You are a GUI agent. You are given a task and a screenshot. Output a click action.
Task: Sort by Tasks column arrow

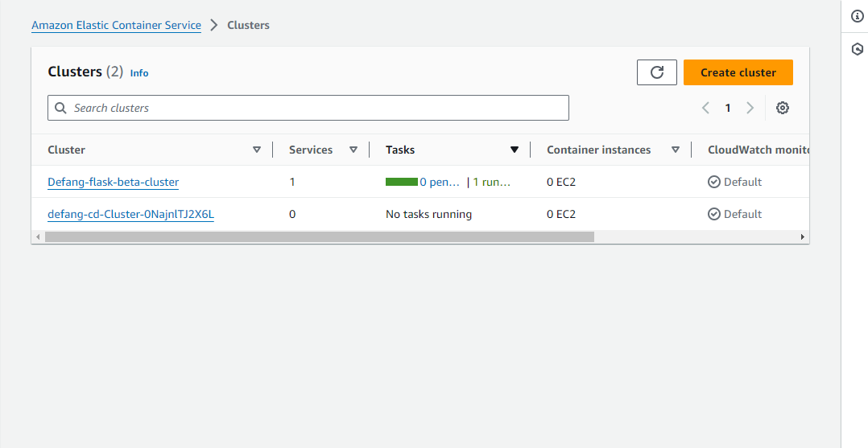[515, 150]
